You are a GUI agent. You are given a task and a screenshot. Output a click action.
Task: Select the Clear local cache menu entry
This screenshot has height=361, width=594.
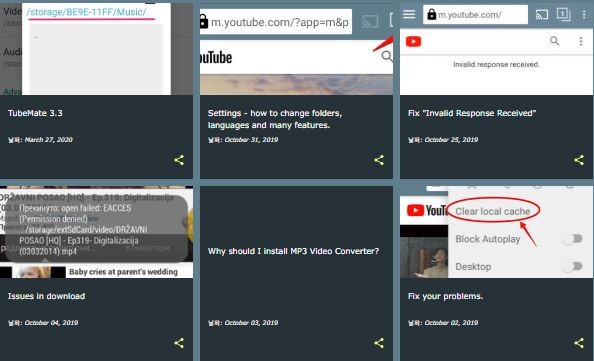pos(492,211)
